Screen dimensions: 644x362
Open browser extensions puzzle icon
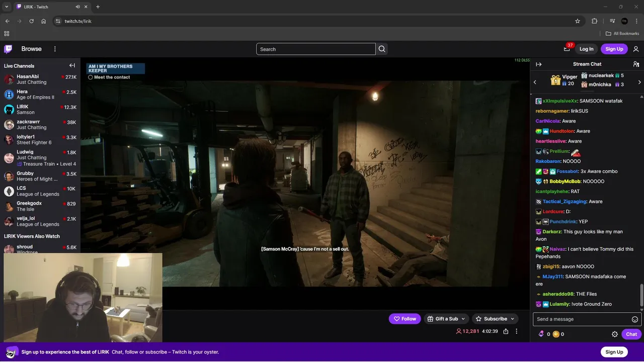pos(594,21)
